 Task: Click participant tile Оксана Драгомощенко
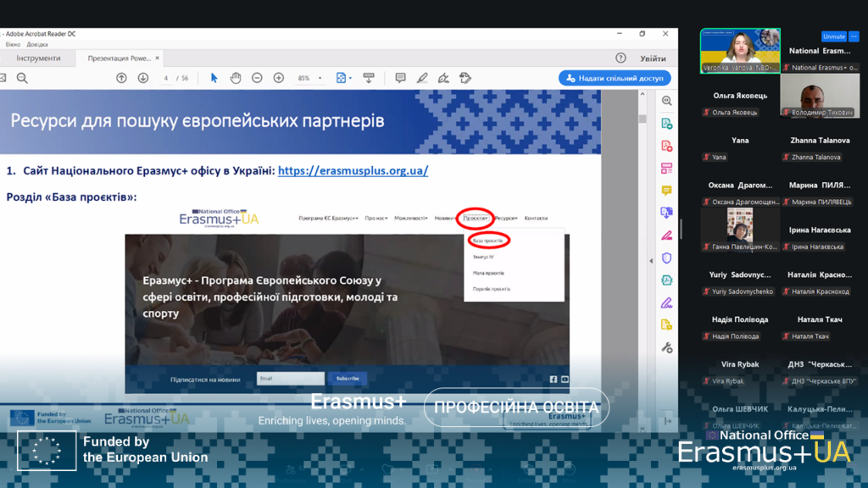coord(740,186)
